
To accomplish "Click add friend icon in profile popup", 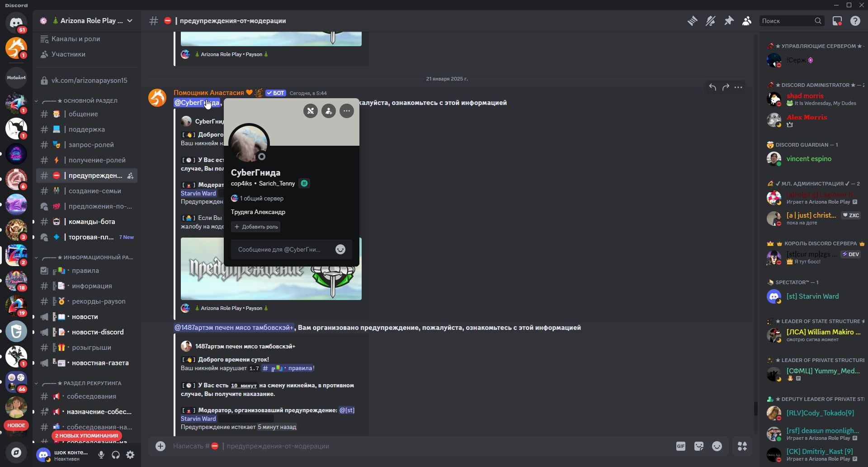I will click(x=329, y=111).
